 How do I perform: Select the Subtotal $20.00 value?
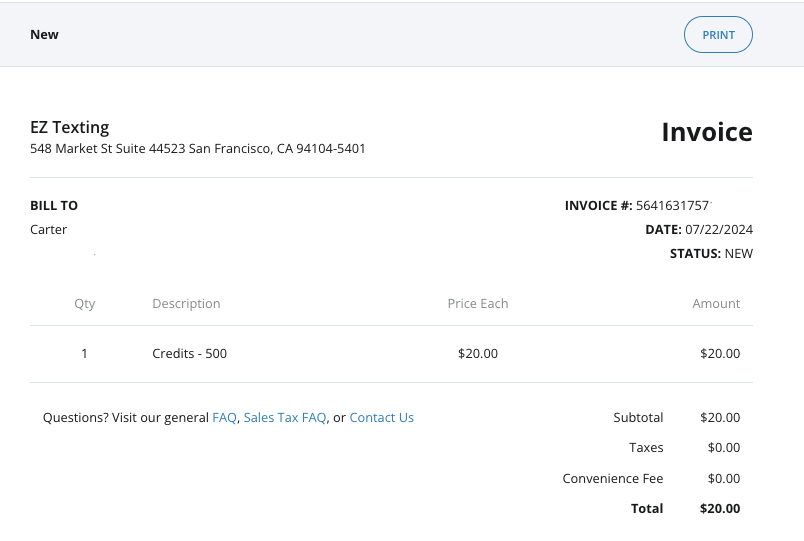720,417
